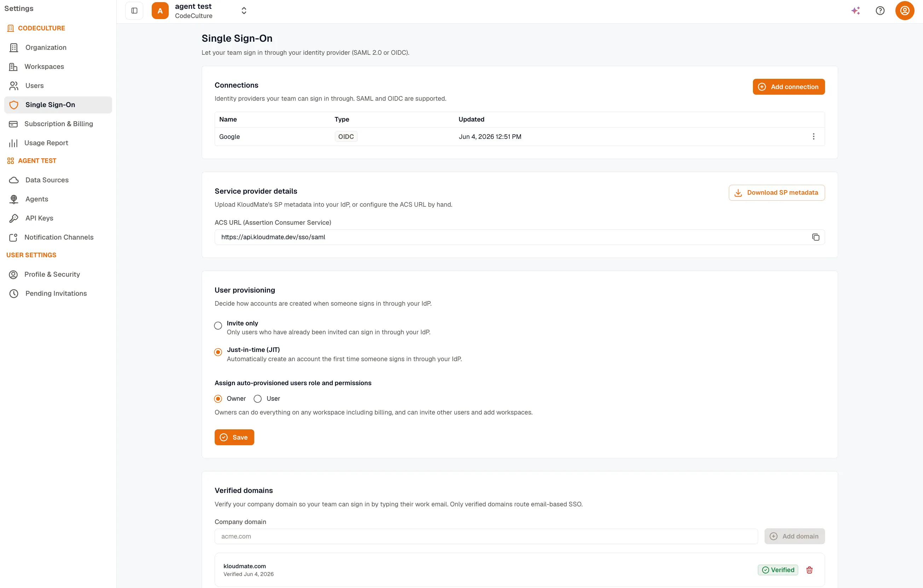
Task: Open the workspace switcher chevrons
Action: 244,11
